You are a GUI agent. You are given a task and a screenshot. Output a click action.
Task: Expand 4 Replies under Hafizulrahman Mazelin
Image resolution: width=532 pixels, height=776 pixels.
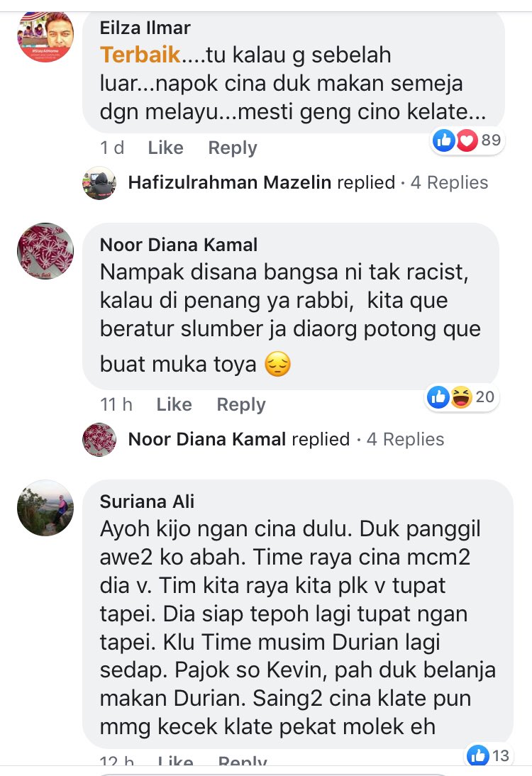click(449, 182)
